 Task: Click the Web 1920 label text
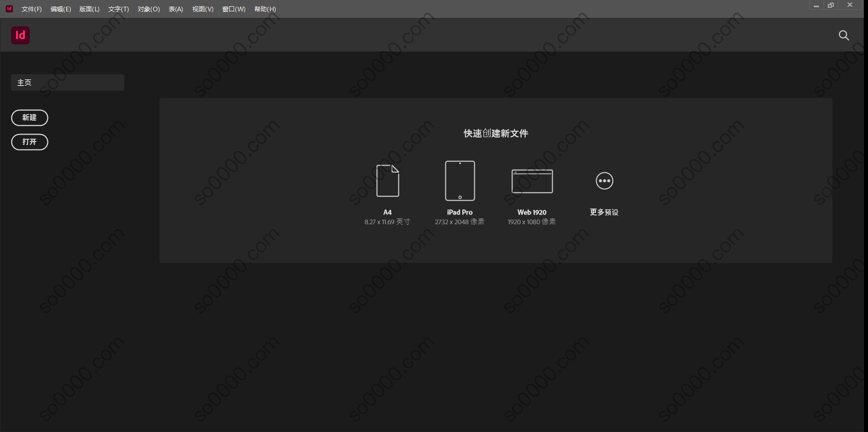click(532, 212)
